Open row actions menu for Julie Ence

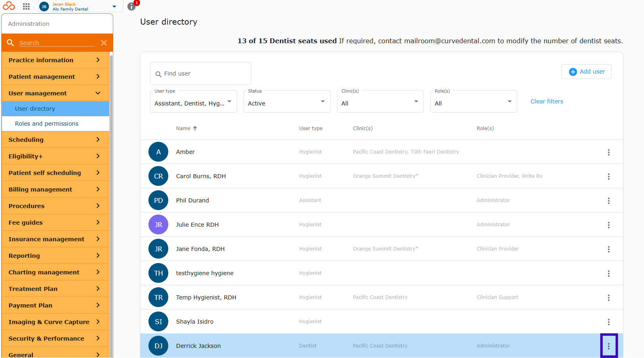(x=608, y=225)
